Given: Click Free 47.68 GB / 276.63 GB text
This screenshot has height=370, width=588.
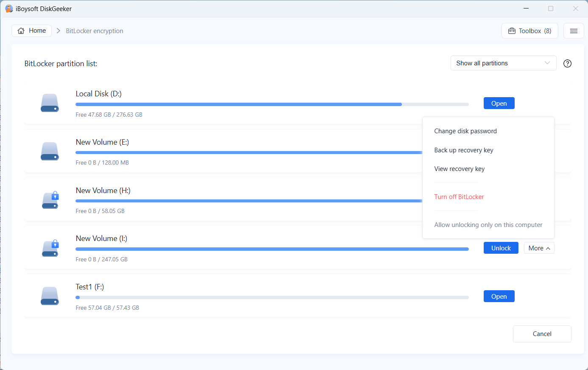Looking at the screenshot, I should [109, 115].
